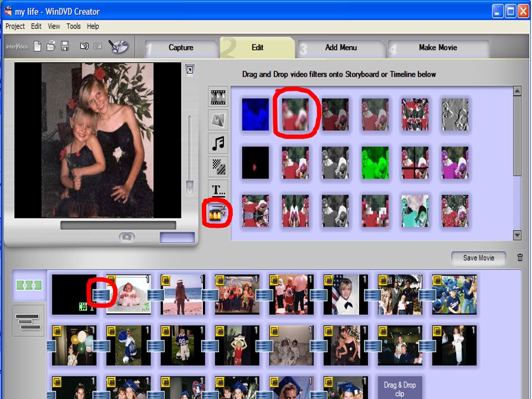
Task: Click the Drag & Drop clip placeholder
Action: 400,388
